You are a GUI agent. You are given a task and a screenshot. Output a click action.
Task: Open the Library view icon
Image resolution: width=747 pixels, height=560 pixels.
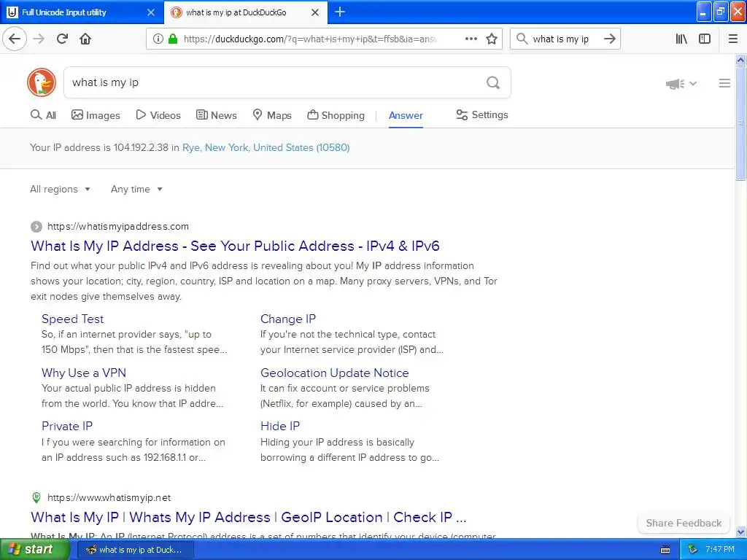pos(681,39)
